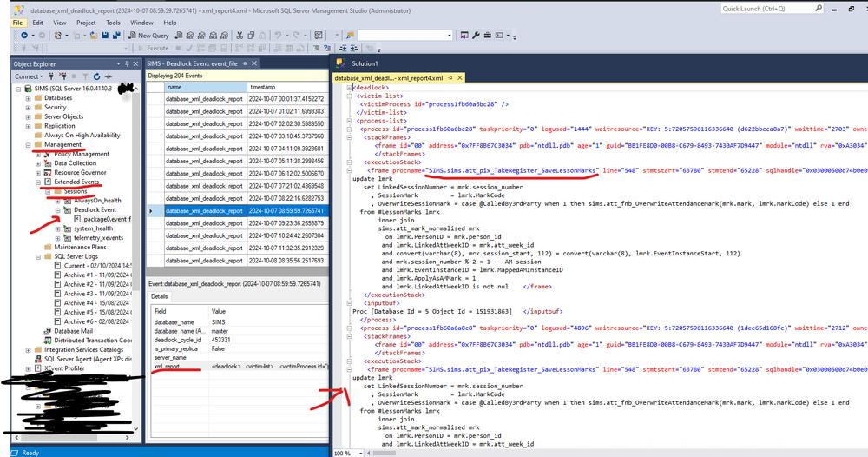Click the Cut scissors icon
868x457 pixels.
240,35
